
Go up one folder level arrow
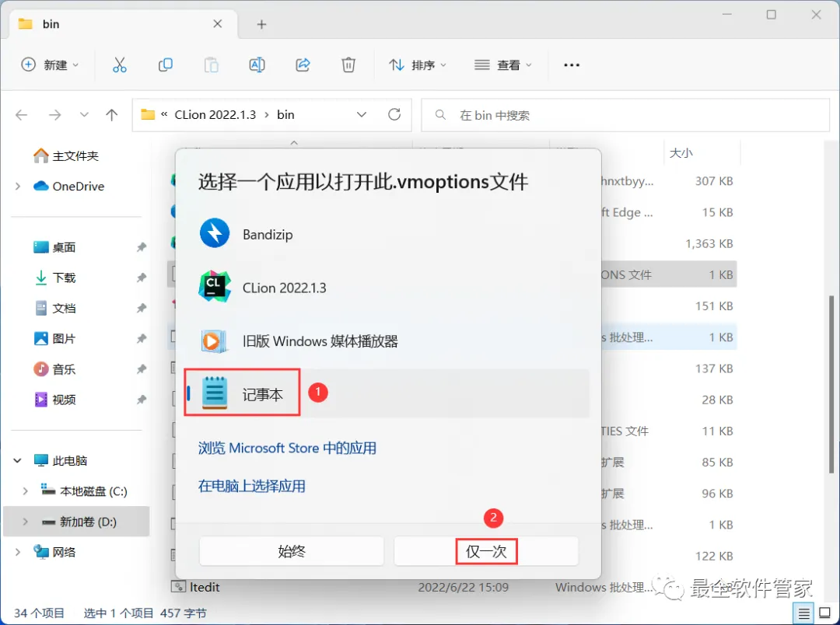111,114
